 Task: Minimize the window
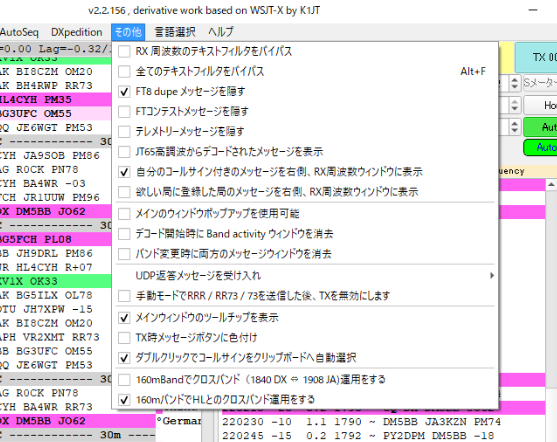point(532,10)
